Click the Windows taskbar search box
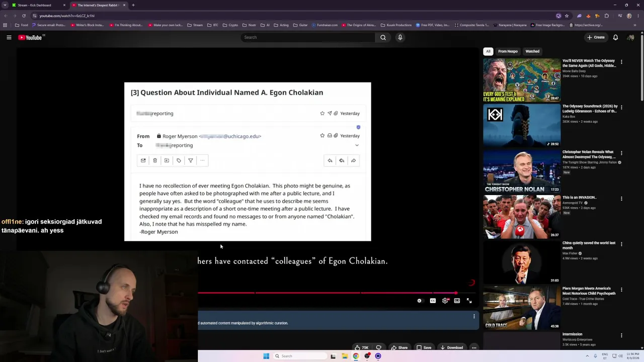 300,356
